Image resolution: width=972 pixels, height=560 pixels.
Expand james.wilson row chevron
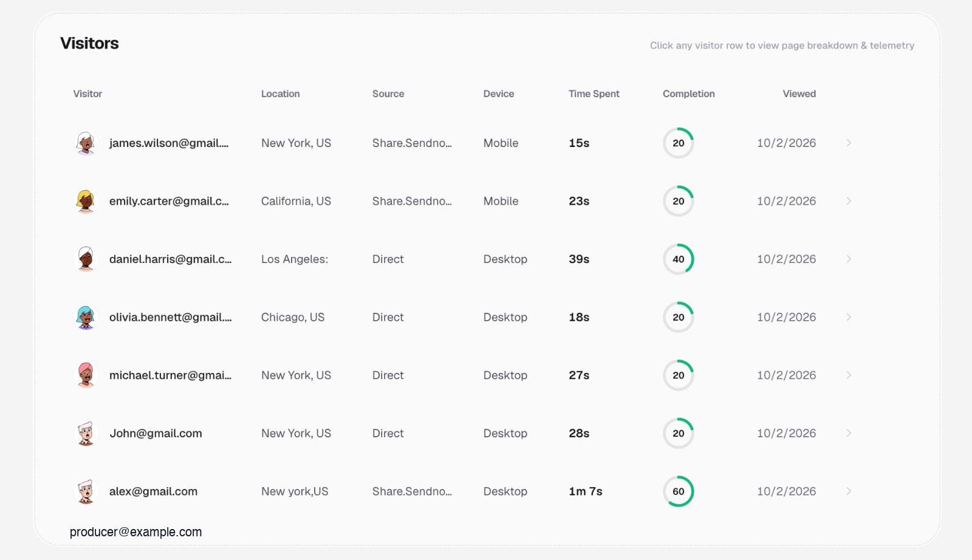coord(849,143)
